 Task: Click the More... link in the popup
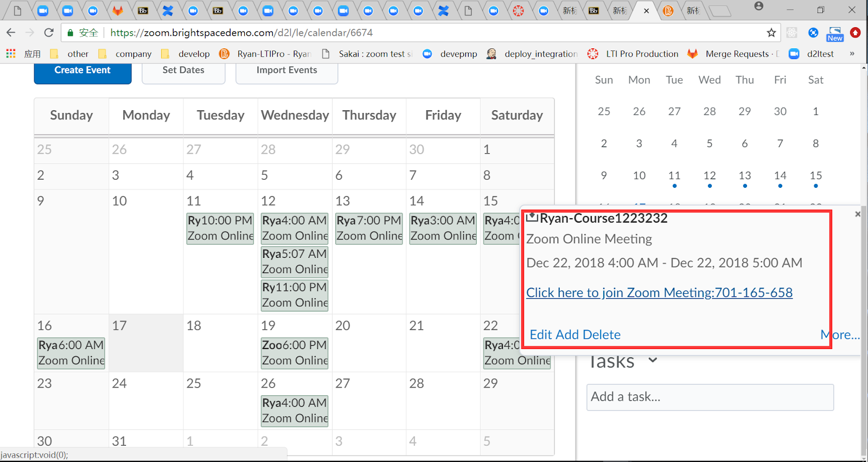coord(840,334)
